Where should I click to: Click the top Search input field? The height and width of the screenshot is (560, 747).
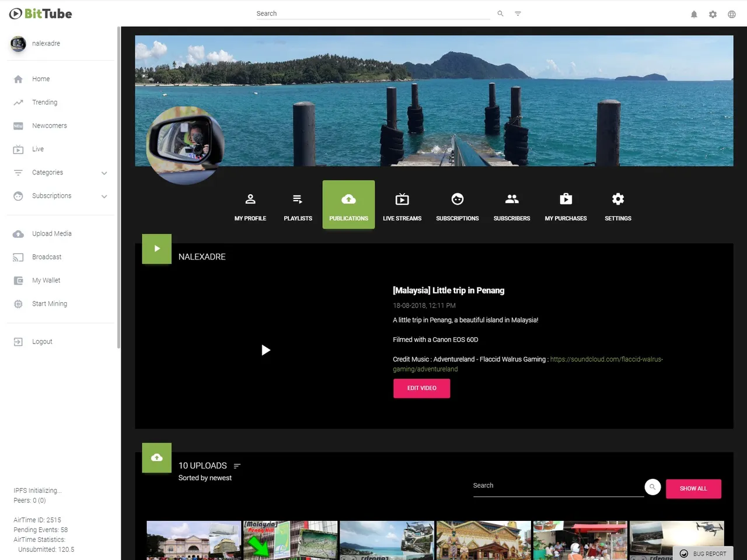pyautogui.click(x=373, y=13)
